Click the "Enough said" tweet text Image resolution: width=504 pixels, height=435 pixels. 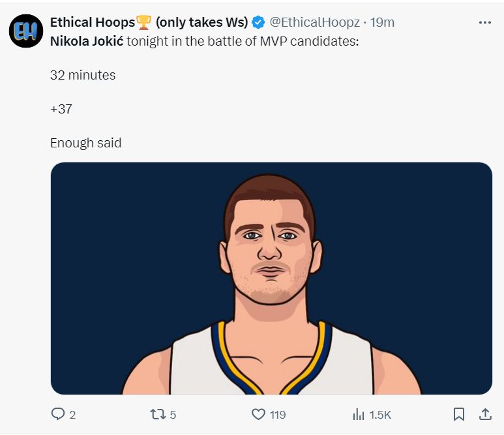(85, 143)
